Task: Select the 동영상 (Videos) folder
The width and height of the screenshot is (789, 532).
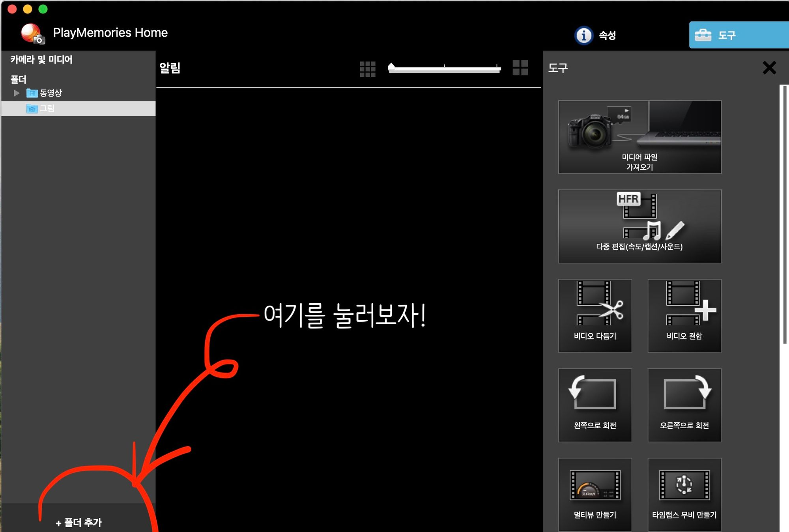Action: tap(50, 93)
